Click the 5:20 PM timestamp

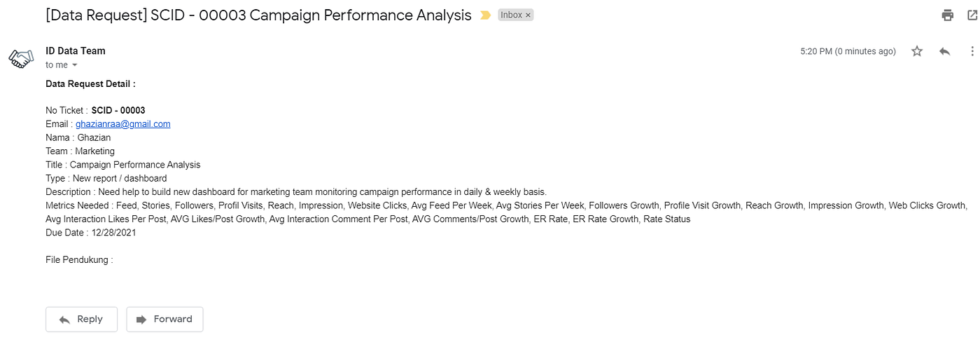click(848, 51)
